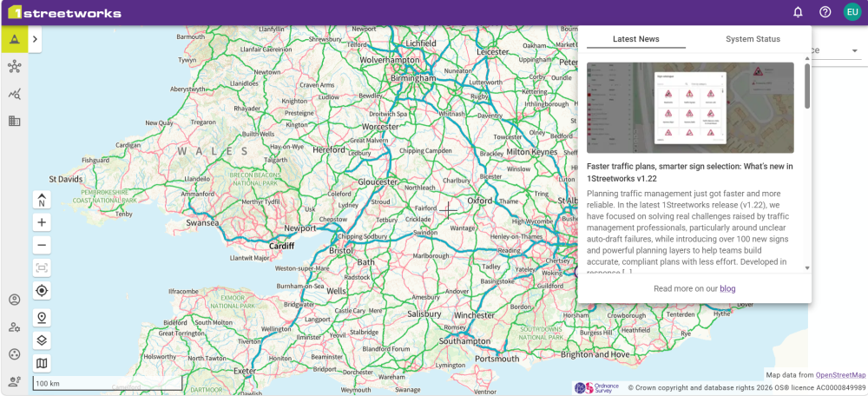Switch to the Latest News tab
This screenshot has width=868, height=396.
click(636, 39)
